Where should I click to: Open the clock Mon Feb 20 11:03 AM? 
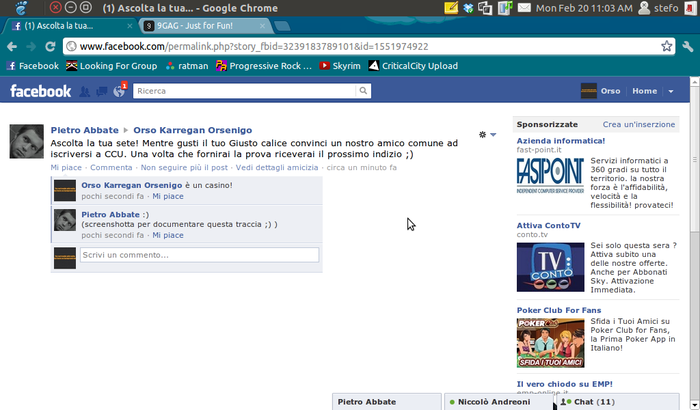tap(584, 8)
